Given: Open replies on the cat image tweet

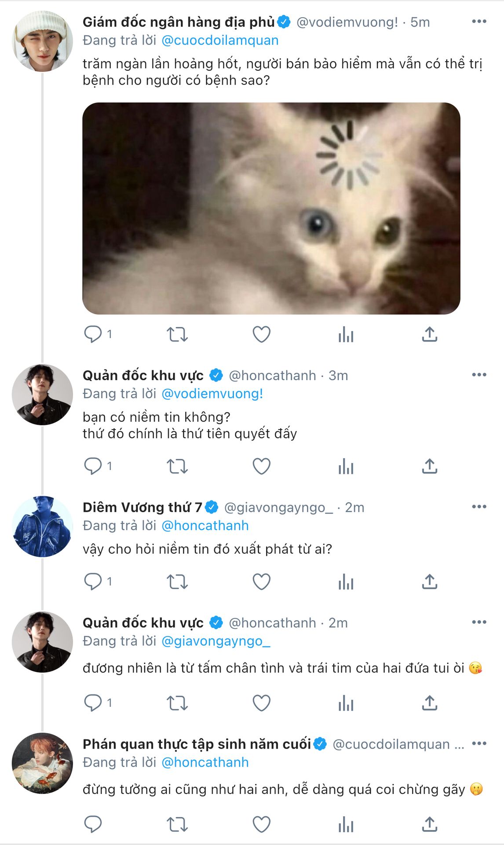Looking at the screenshot, I should [93, 334].
